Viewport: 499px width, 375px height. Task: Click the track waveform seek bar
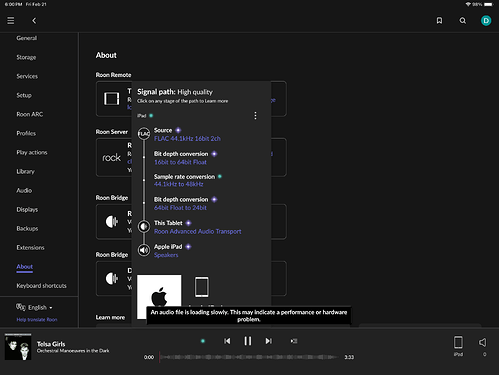(x=249, y=357)
